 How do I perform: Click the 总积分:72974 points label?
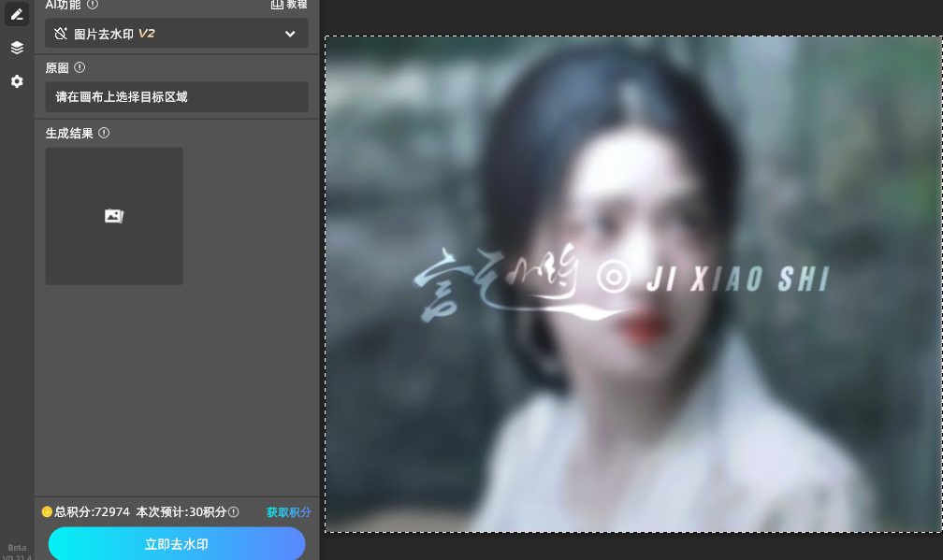coord(92,512)
